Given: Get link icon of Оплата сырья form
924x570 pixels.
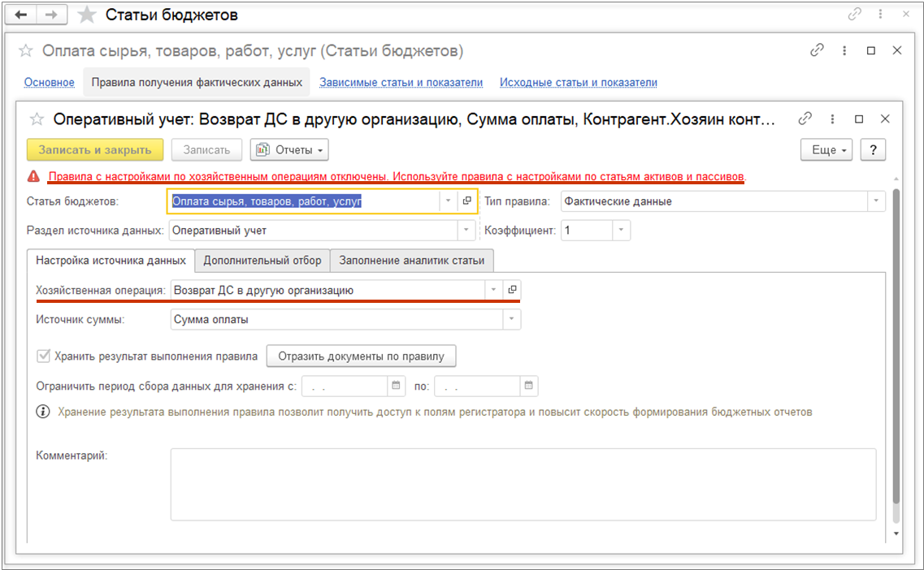Looking at the screenshot, I should click(x=817, y=50).
